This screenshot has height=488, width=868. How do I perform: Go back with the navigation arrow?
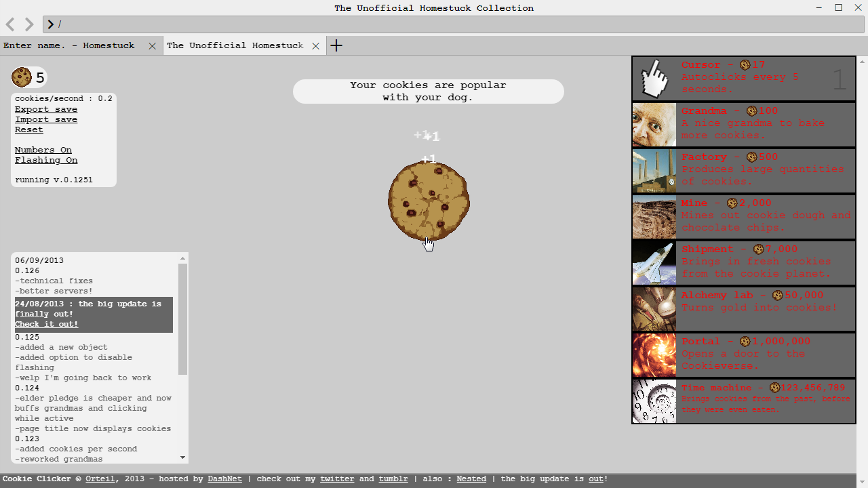tap(10, 24)
